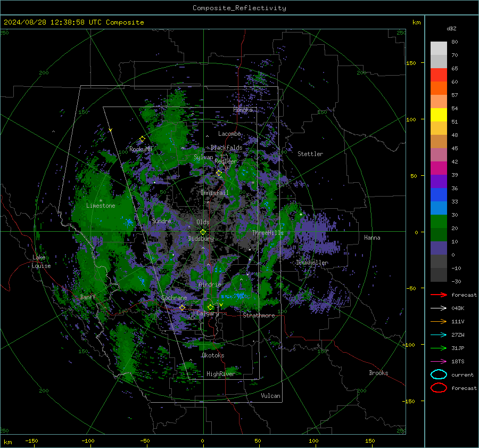The width and height of the screenshot is (479, 448).
Task: Select the white 04DK arrow icon
Action: pyautogui.click(x=439, y=308)
